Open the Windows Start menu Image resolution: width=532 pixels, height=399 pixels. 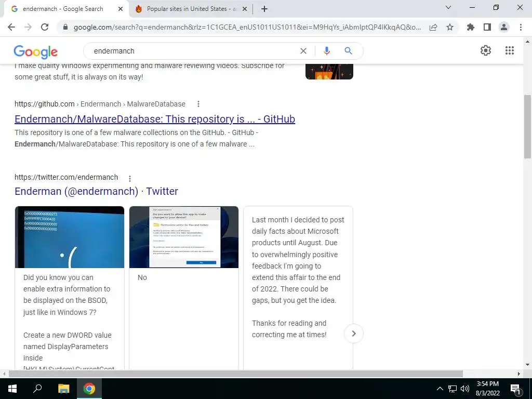pos(12,389)
